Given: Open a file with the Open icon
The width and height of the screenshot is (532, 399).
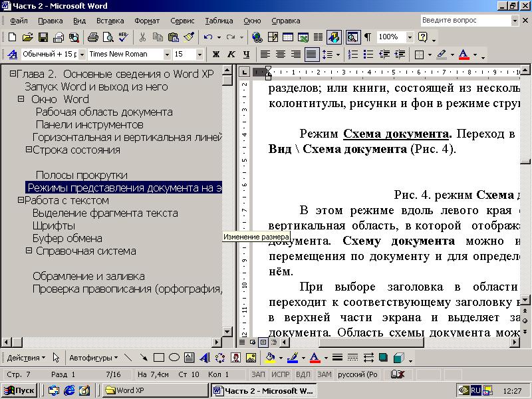Looking at the screenshot, I should [x=27, y=37].
